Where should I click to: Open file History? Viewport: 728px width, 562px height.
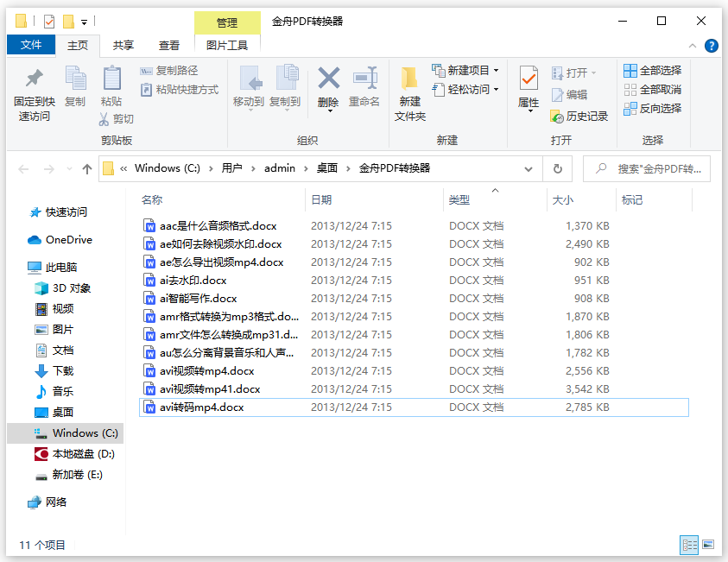[579, 117]
